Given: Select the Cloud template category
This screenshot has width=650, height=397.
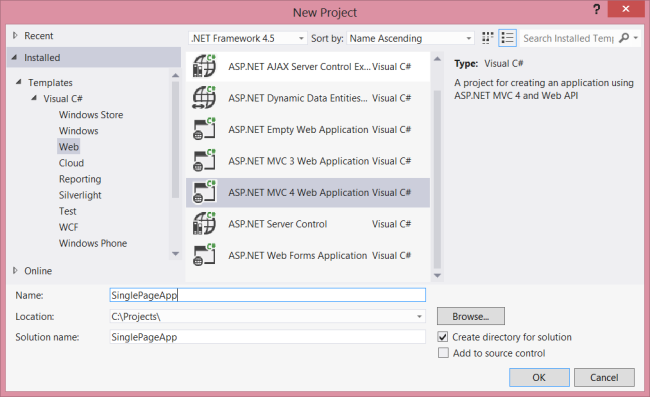Looking at the screenshot, I should point(71,163).
